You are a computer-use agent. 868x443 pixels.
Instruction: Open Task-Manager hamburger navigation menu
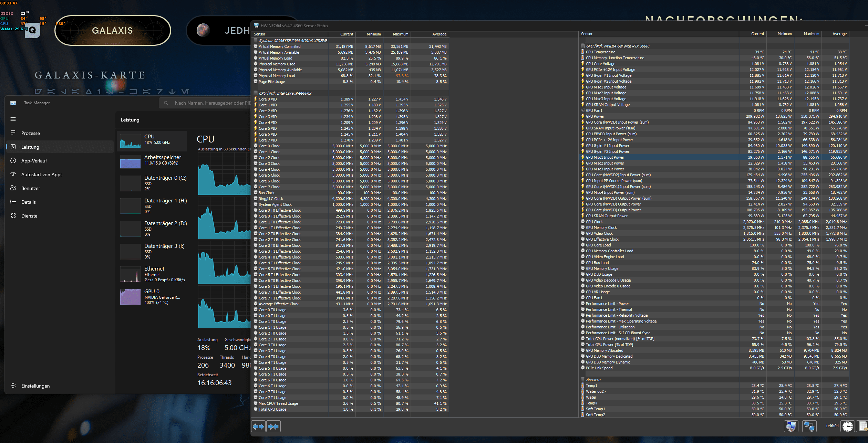(13, 119)
